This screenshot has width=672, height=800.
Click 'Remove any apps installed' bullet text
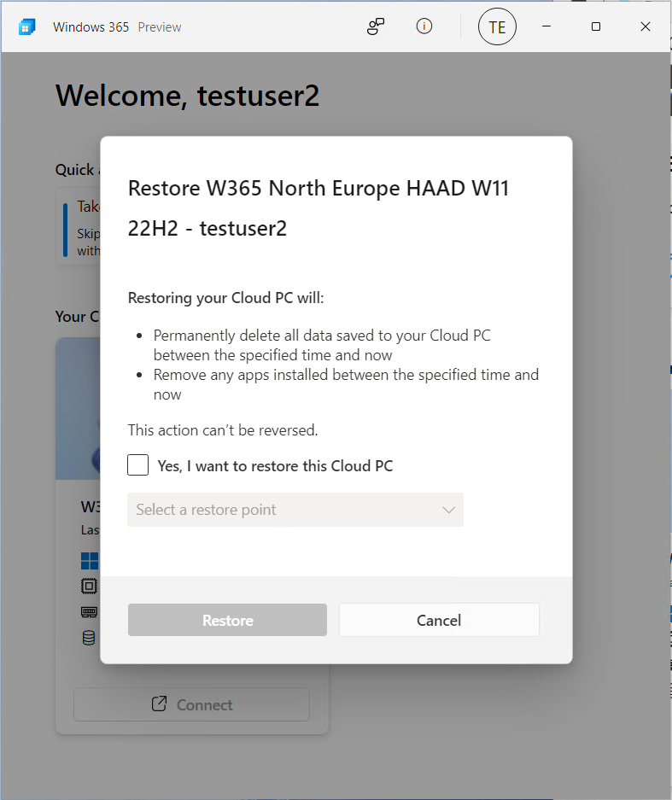(346, 384)
